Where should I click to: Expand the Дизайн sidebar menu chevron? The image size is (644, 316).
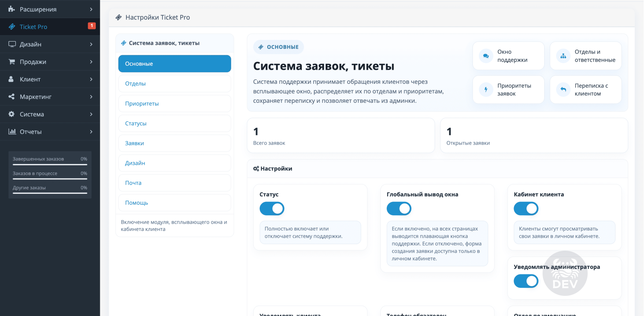pyautogui.click(x=91, y=44)
